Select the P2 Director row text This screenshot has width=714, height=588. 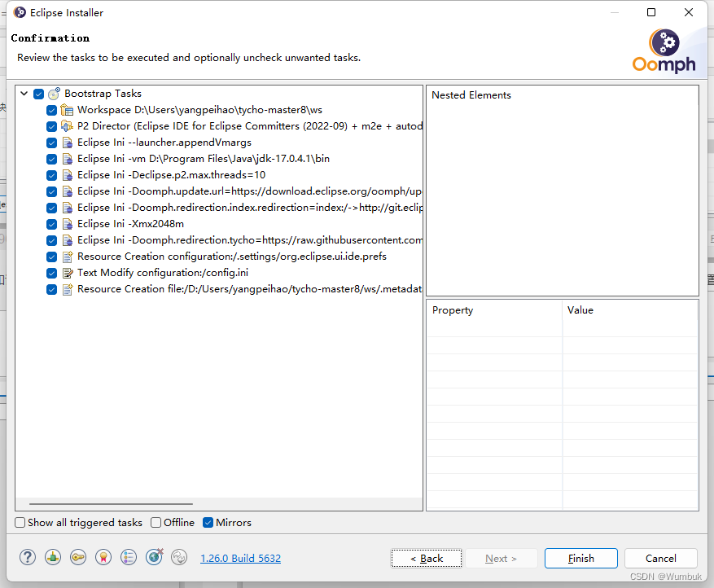[250, 126]
